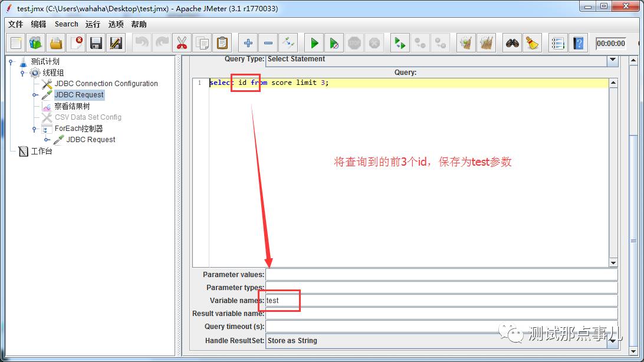Screen dimensions: 644x362
Task: Open the 运行 menu
Action: [93, 24]
